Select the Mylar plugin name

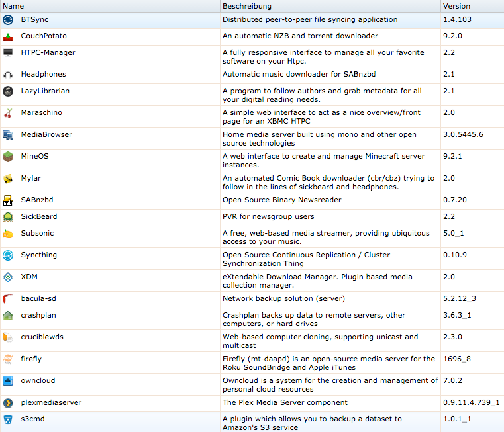(x=31, y=178)
